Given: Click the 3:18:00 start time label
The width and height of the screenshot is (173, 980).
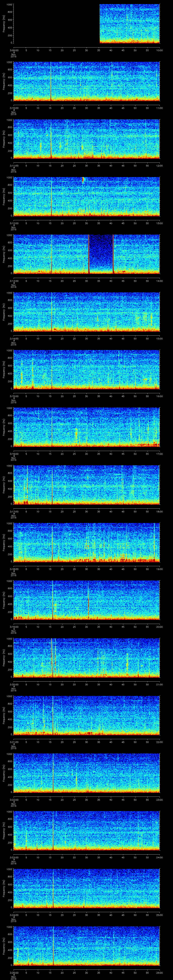Looking at the screenshot, I should click(x=14, y=569).
